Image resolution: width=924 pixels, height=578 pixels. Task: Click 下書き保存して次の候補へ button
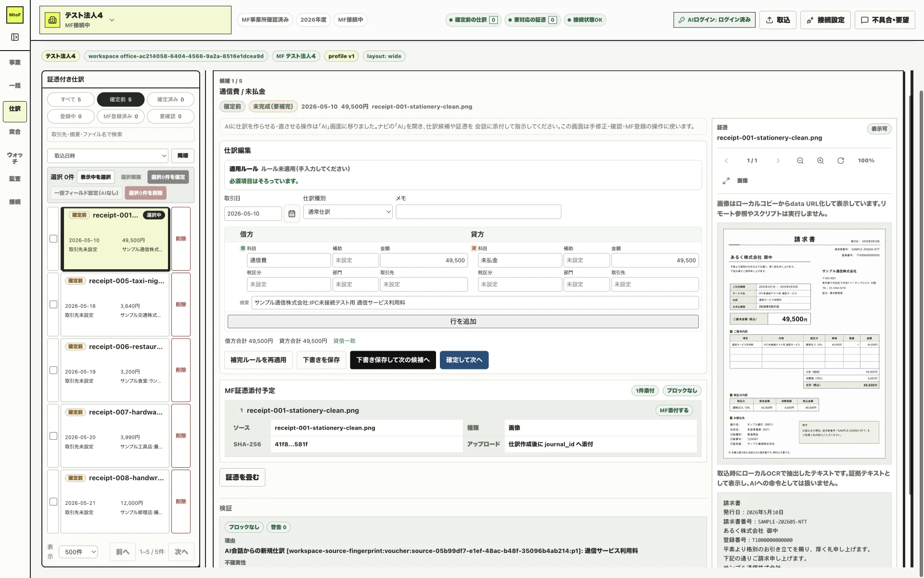coord(393,360)
